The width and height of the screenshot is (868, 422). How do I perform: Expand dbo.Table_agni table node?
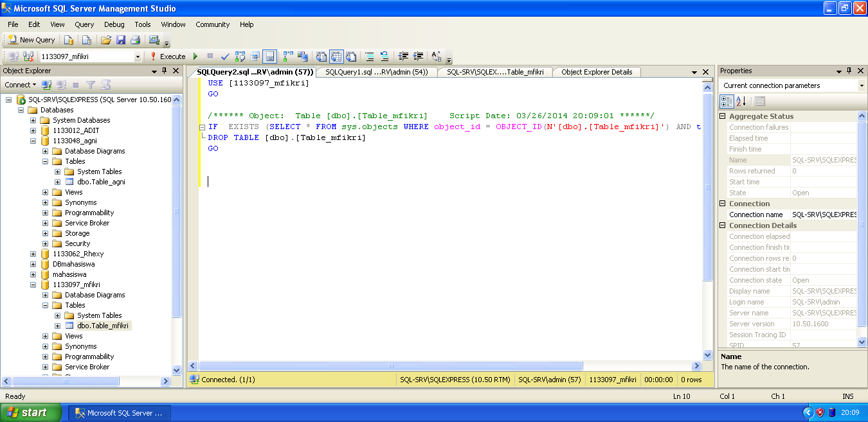(58, 182)
